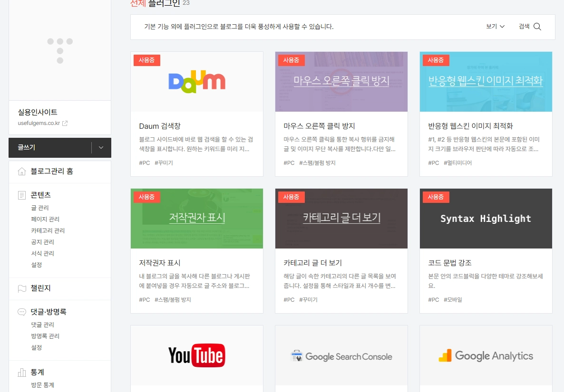Go to 페이지 관리
Viewport: 564px width, 392px height.
point(45,219)
